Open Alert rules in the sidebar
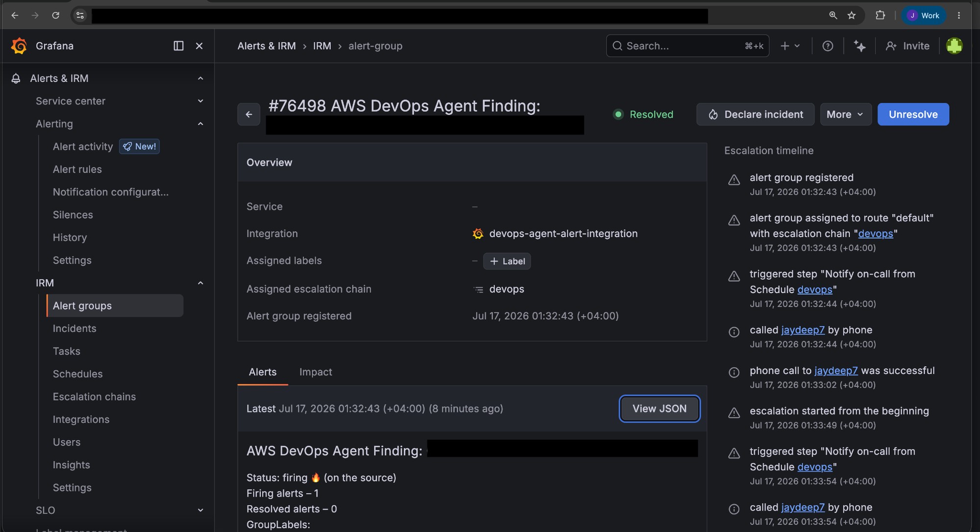This screenshot has height=532, width=980. [77, 170]
